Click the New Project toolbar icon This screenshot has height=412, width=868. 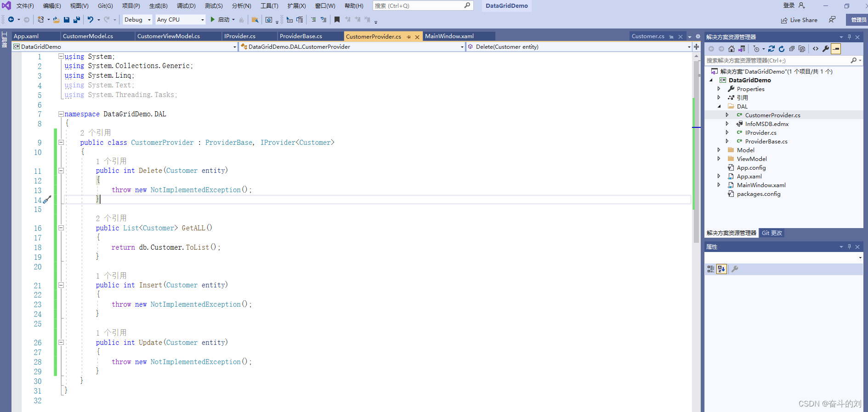[x=41, y=20]
